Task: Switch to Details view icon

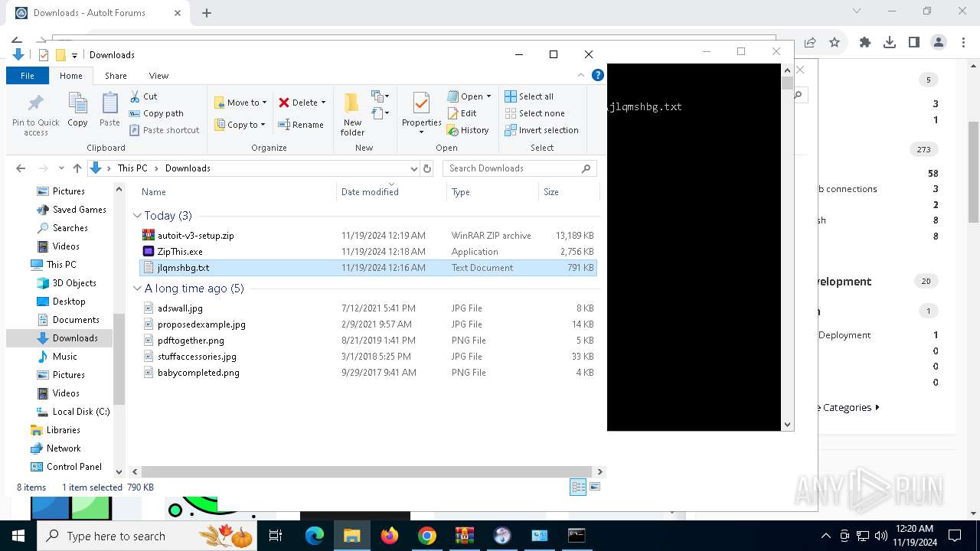Action: point(578,487)
